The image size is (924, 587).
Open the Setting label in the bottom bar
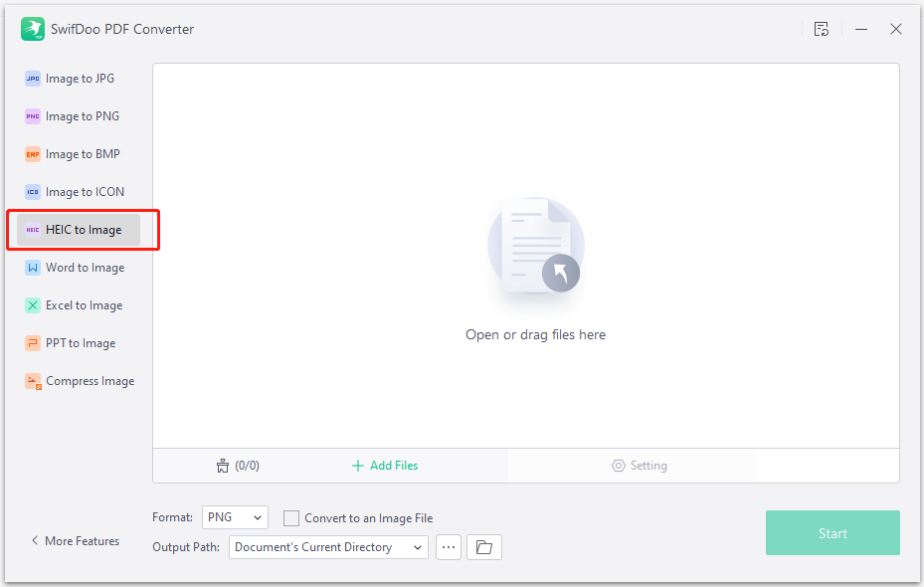(x=648, y=466)
